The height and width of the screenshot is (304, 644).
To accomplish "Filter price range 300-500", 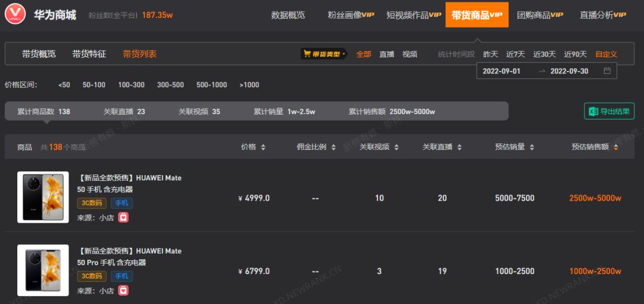I will coord(171,85).
